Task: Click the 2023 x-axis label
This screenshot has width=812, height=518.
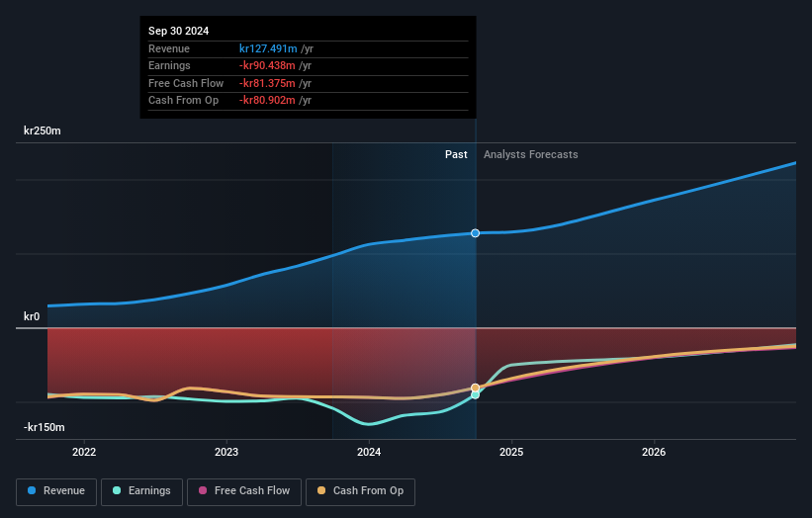Action: (226, 452)
